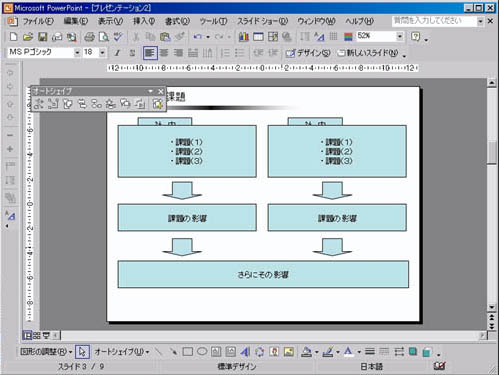Select the Line drawing tool
Image resolution: width=499 pixels, height=375 pixels.
(159, 351)
